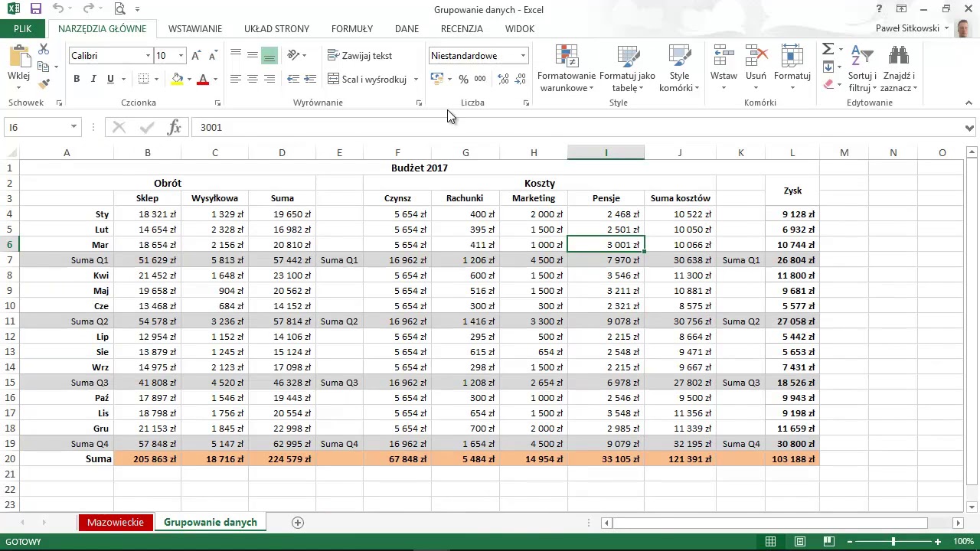Open Formatowanie warunkowe conditional formatting
The width and height of the screenshot is (980, 551).
pyautogui.click(x=567, y=69)
